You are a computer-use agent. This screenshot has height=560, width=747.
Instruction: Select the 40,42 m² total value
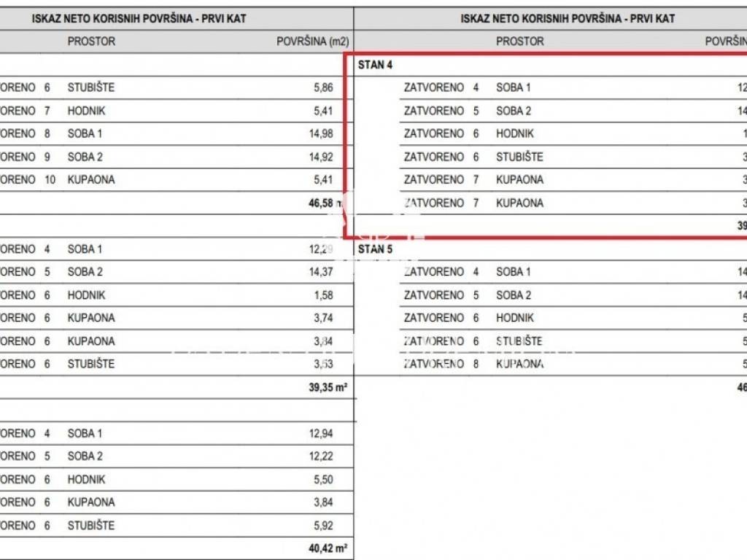click(328, 548)
